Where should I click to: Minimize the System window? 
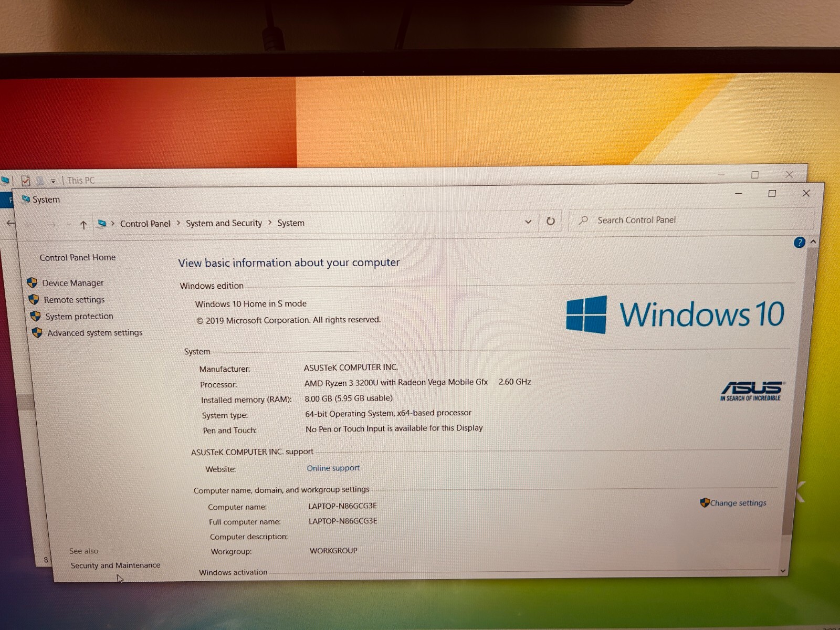tap(738, 194)
